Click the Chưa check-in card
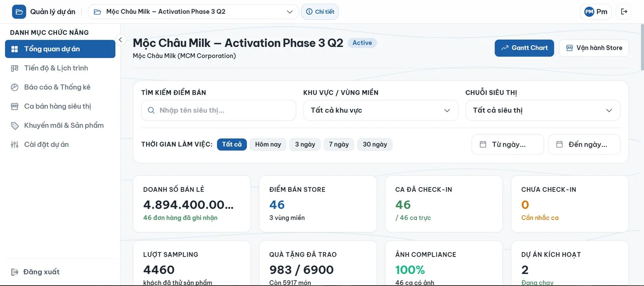This screenshot has width=644, height=286. (x=570, y=204)
